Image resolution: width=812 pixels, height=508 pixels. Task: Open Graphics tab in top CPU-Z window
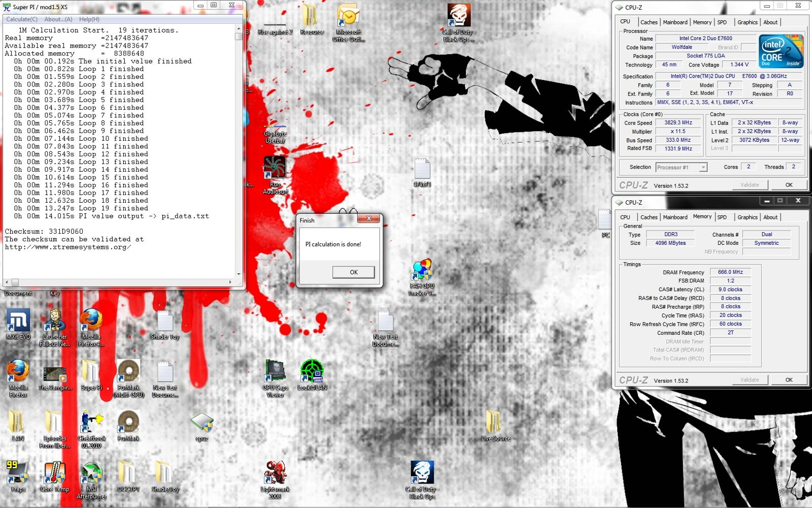point(747,22)
